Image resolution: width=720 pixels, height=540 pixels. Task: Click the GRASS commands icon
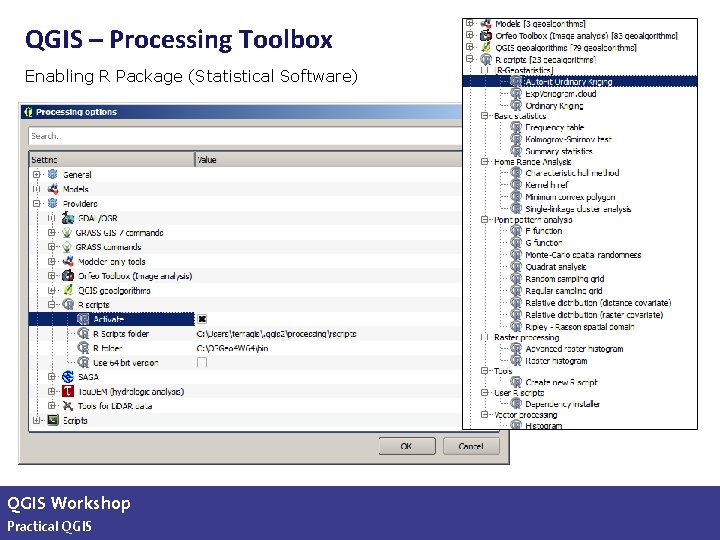67,247
